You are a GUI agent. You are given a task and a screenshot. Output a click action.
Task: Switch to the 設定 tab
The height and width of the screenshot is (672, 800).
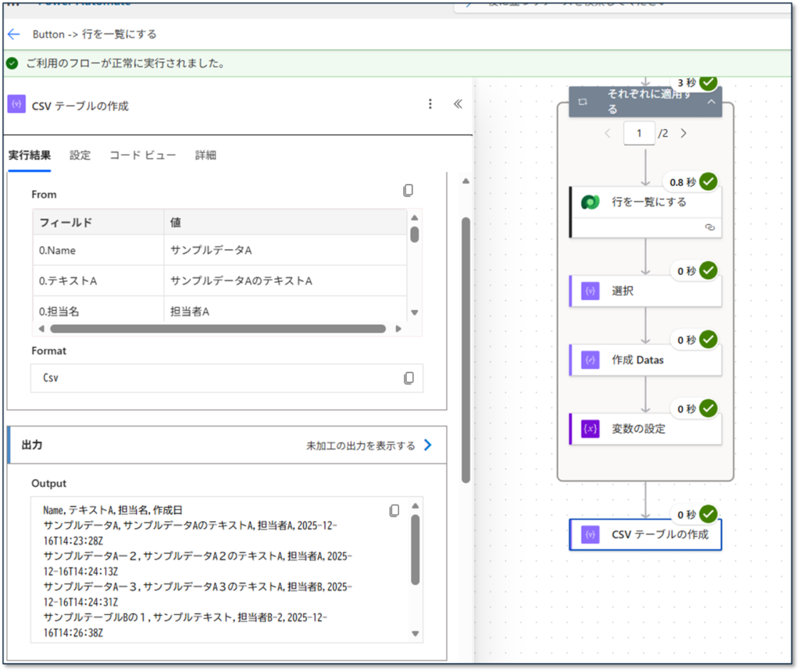[x=80, y=155]
